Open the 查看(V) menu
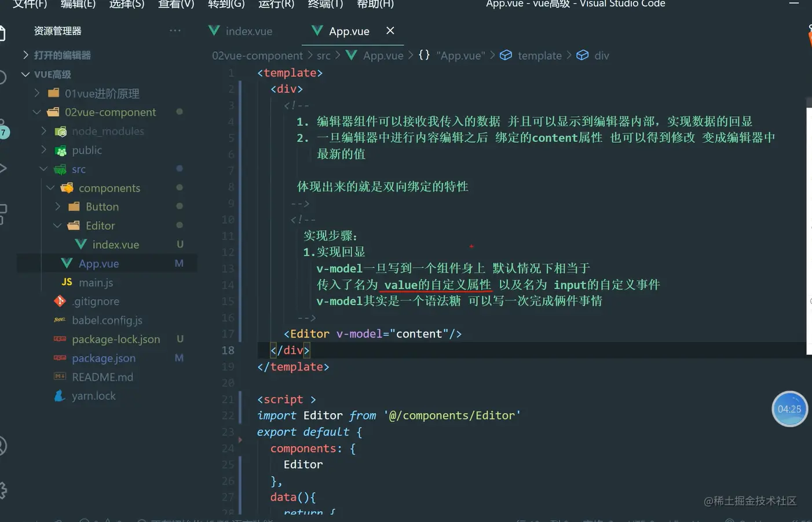Image resolution: width=812 pixels, height=522 pixels. coord(176,3)
